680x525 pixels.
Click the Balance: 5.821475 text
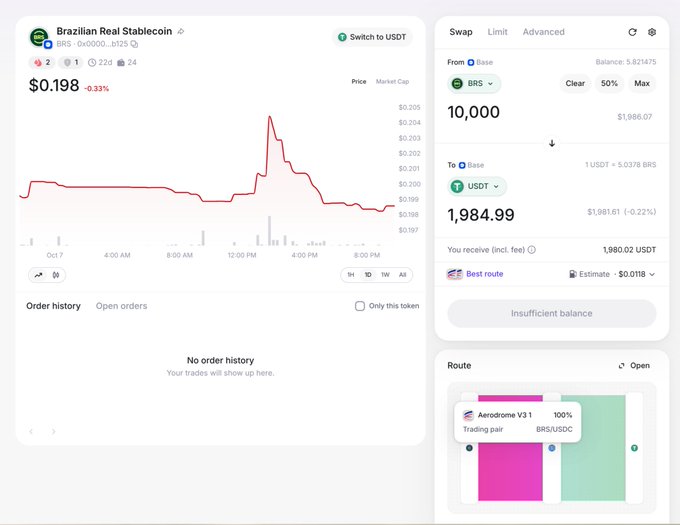[625, 62]
